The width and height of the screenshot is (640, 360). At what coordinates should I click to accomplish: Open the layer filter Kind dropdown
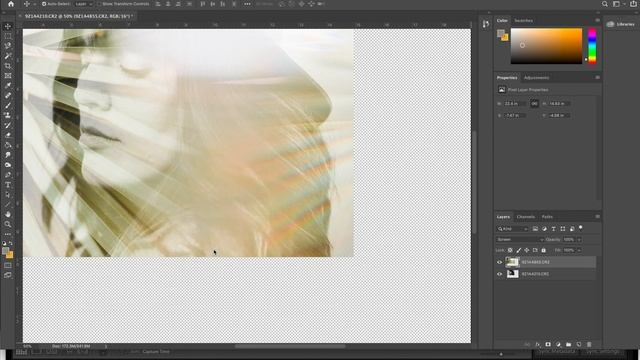point(513,229)
